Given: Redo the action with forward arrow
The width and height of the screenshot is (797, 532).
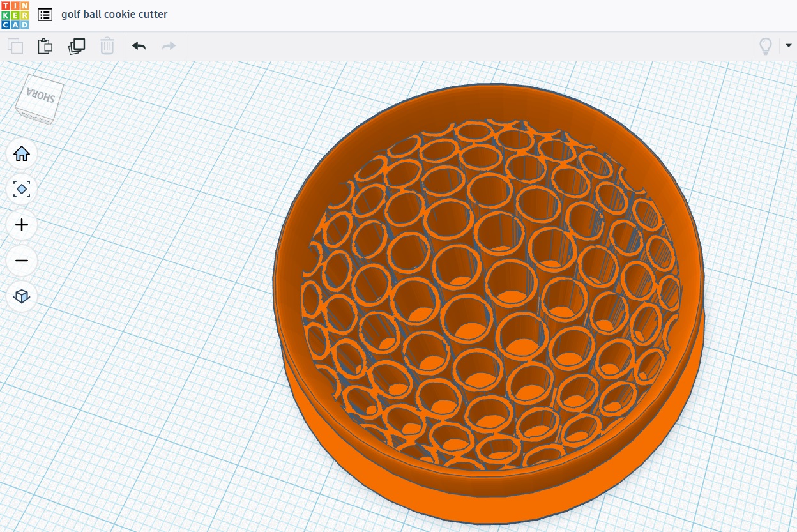Looking at the screenshot, I should [169, 46].
